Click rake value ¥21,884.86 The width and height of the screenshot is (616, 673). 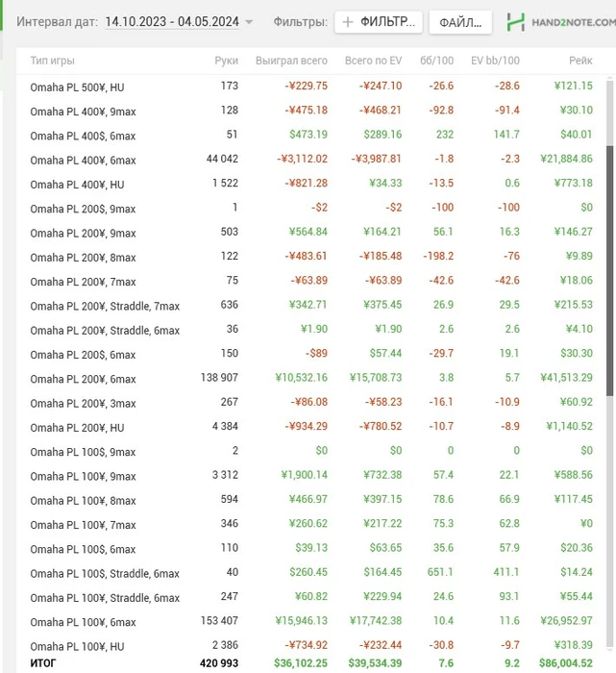[566, 160]
